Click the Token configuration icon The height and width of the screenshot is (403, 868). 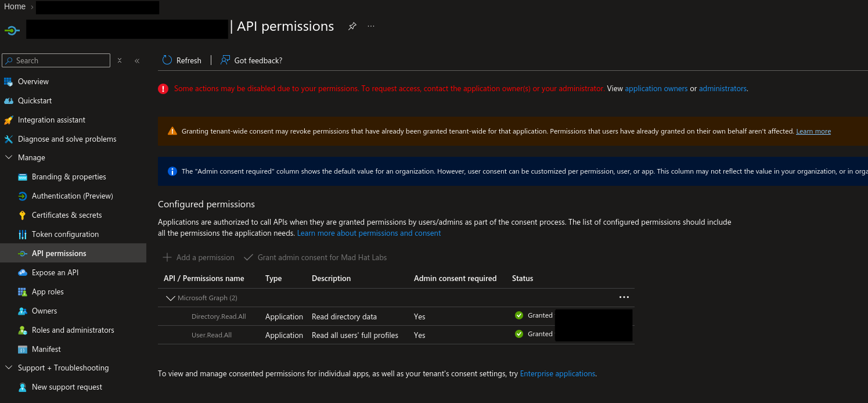pos(23,234)
